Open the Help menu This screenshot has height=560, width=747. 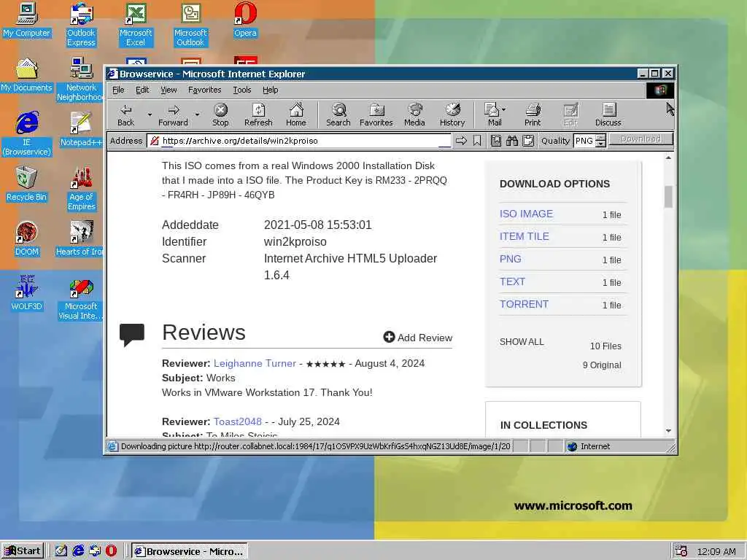tap(270, 90)
